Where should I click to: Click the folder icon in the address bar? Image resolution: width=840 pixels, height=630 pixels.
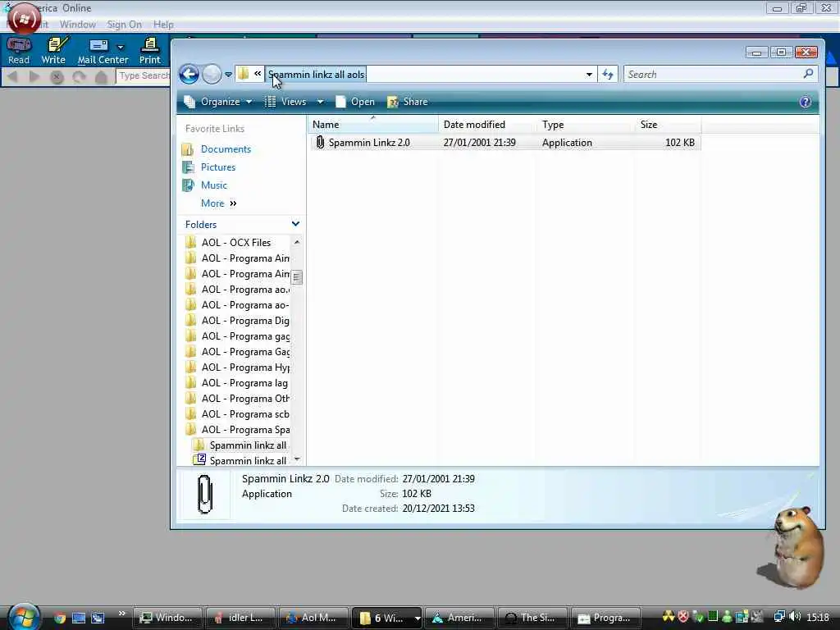pos(243,74)
